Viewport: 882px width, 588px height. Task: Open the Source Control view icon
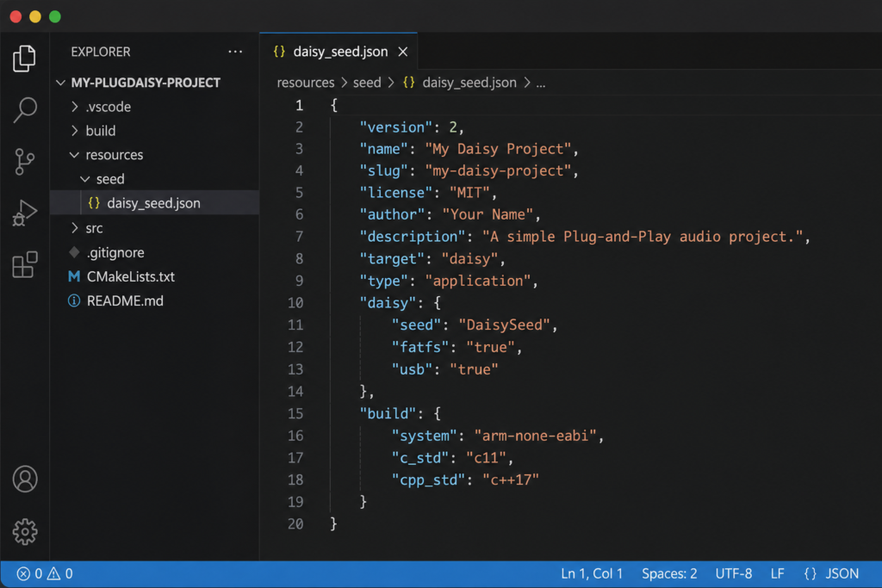click(x=24, y=162)
